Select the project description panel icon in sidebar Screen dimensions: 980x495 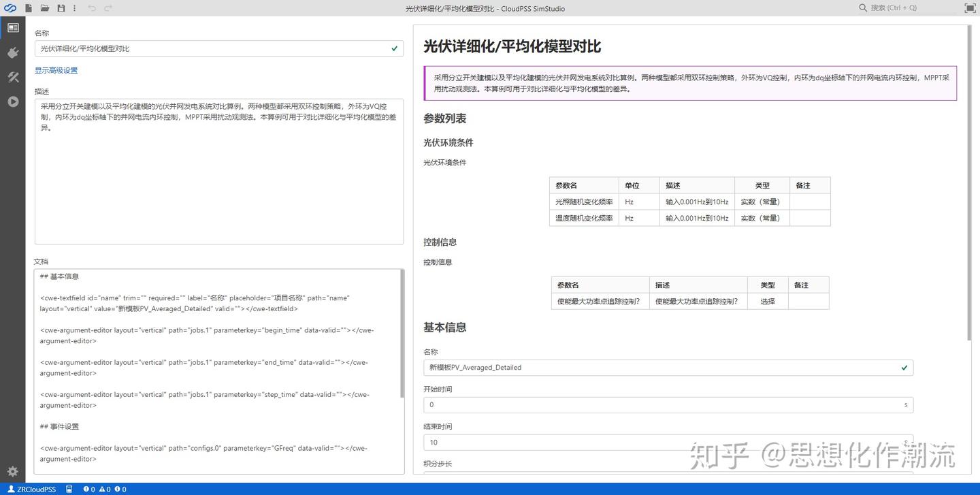[12, 27]
